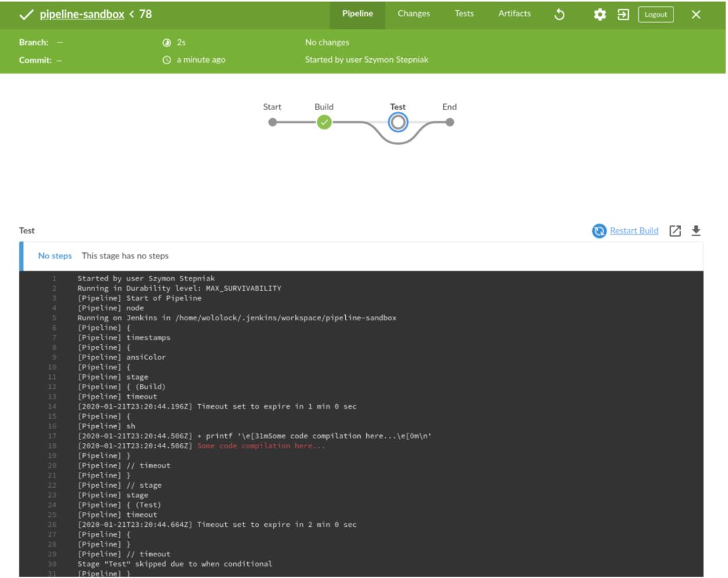Click the clock icon beside 'a minute ago'
Viewport: 728px width, 578px height.
(166, 60)
